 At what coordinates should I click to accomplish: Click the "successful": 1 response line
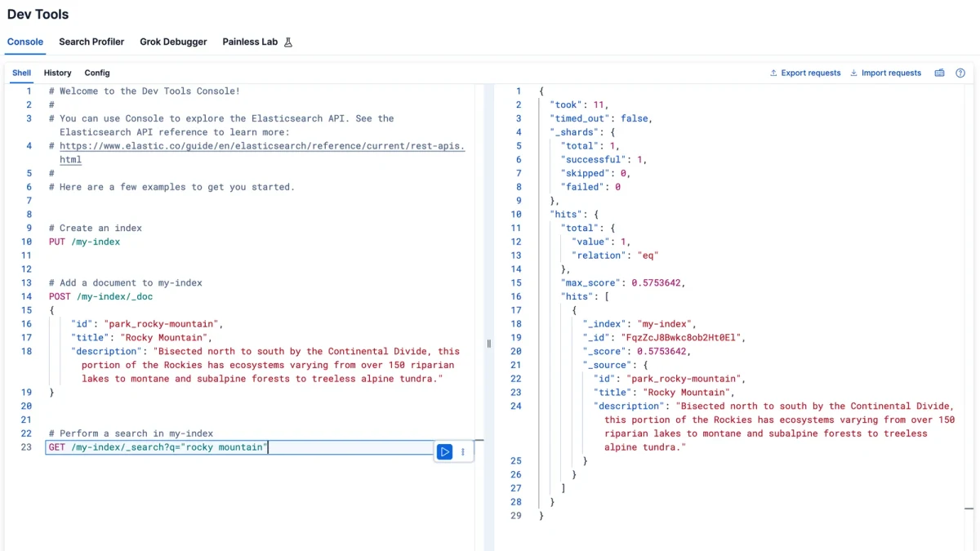coord(604,159)
